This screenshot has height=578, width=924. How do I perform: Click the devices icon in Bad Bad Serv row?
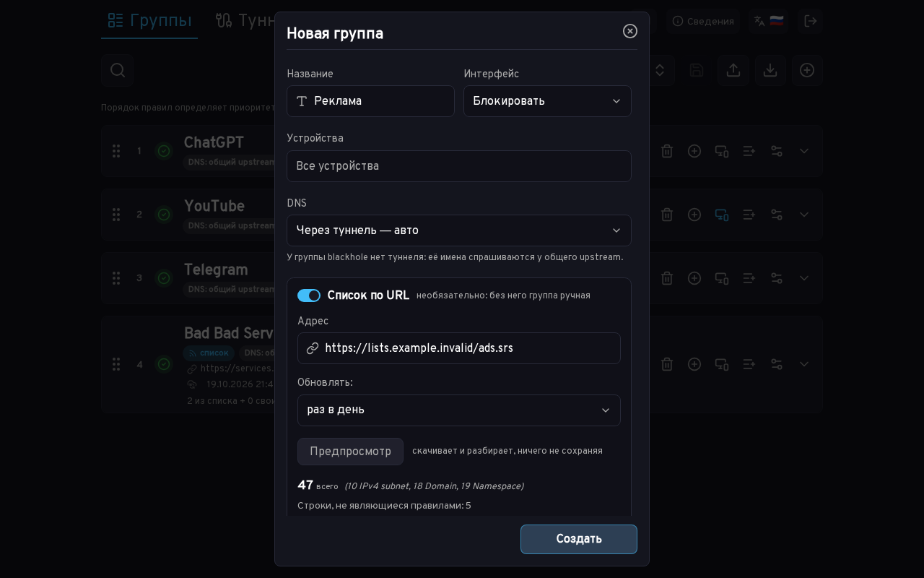click(x=722, y=364)
